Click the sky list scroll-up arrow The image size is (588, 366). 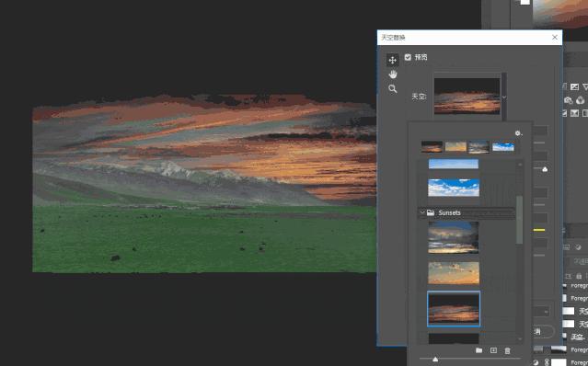click(520, 165)
